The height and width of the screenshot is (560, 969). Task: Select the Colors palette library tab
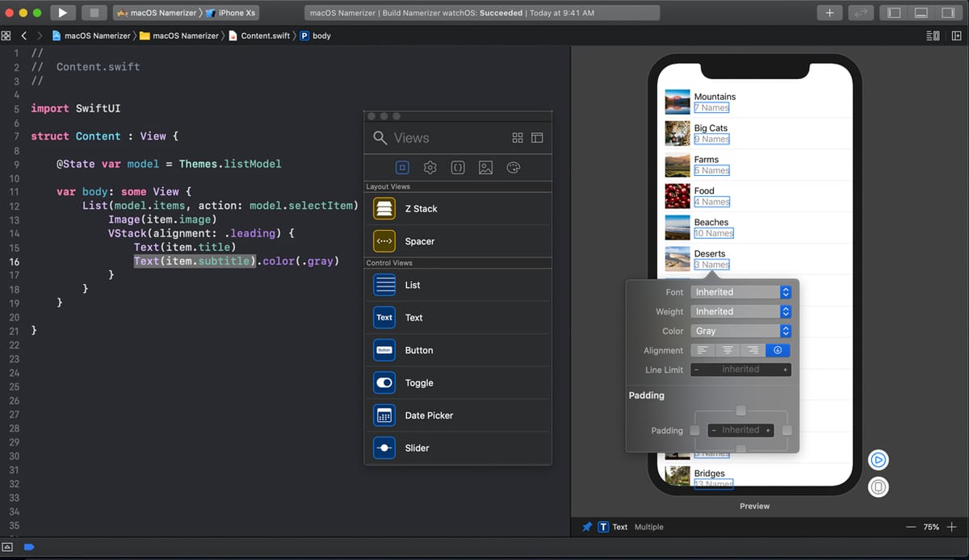pos(513,168)
